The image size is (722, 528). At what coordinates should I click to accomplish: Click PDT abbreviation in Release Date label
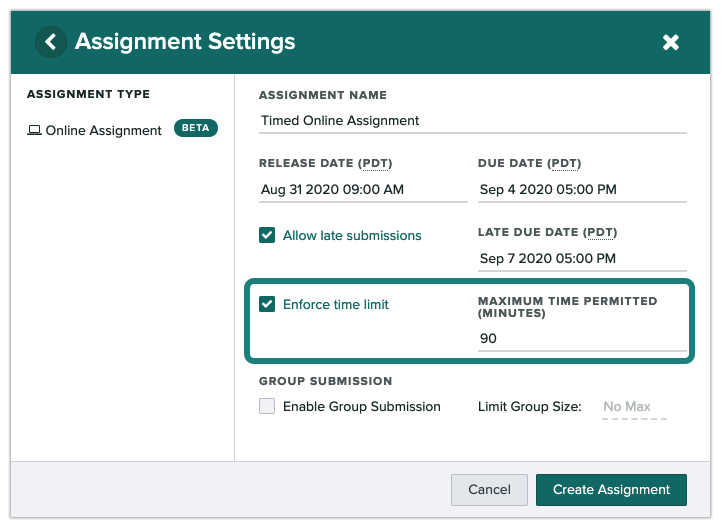click(375, 163)
